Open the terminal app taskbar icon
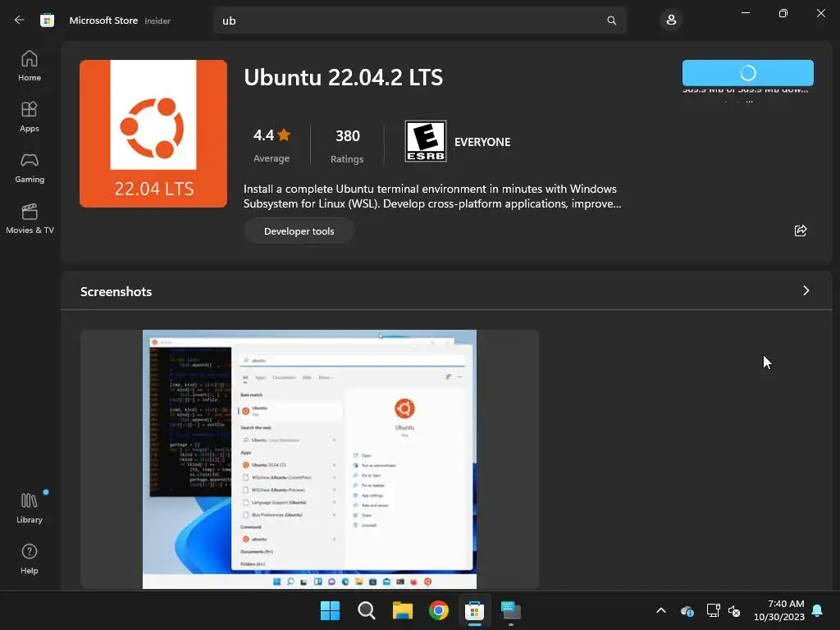The image size is (840, 630). (x=510, y=610)
